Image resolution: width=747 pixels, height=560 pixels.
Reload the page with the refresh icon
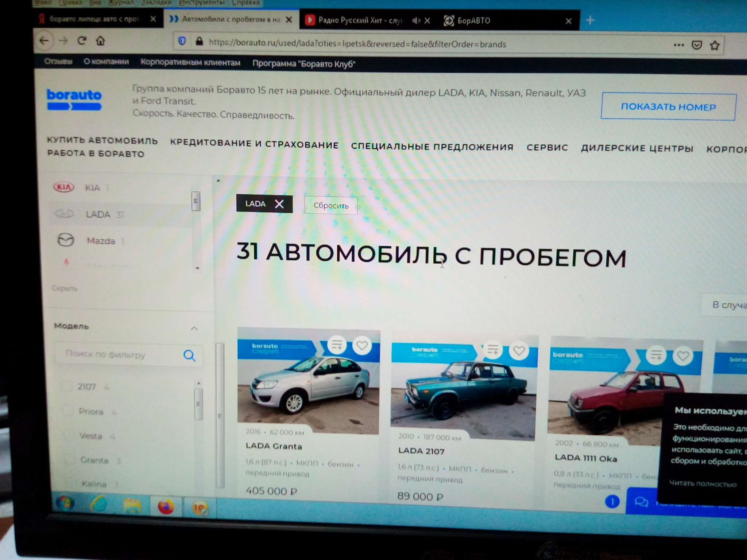82,41
